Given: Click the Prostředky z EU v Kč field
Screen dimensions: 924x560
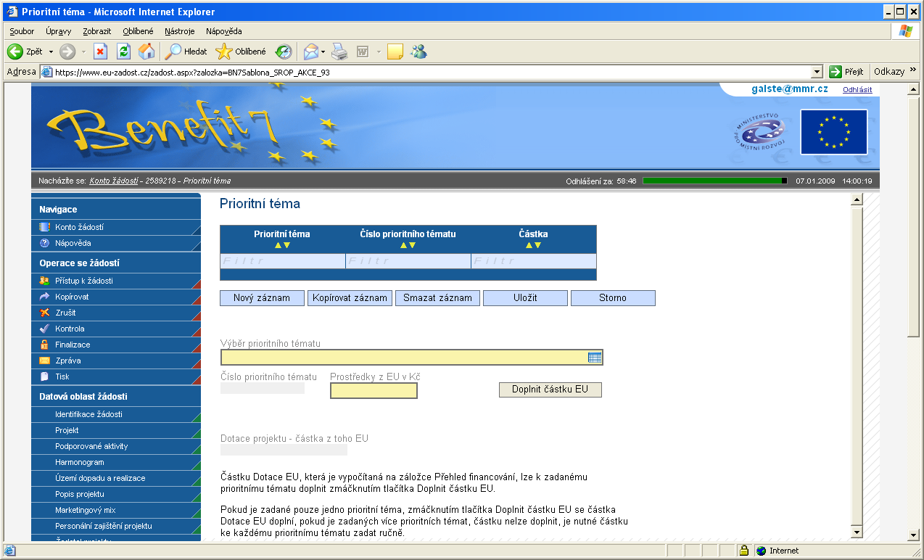Looking at the screenshot, I should coord(374,390).
